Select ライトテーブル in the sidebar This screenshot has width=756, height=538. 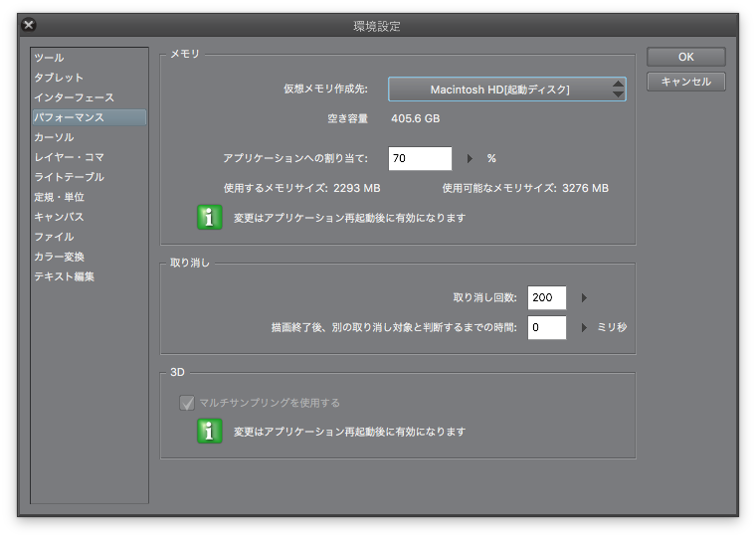click(69, 177)
